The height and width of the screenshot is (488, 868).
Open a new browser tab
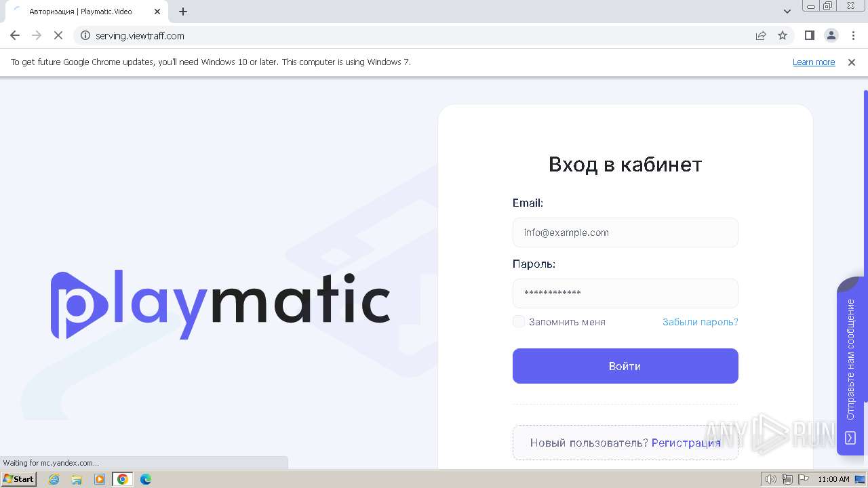tap(183, 12)
